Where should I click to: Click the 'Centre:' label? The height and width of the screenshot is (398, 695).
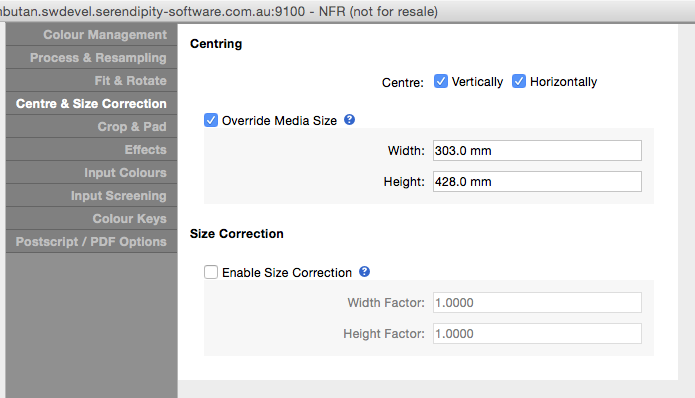[403, 82]
